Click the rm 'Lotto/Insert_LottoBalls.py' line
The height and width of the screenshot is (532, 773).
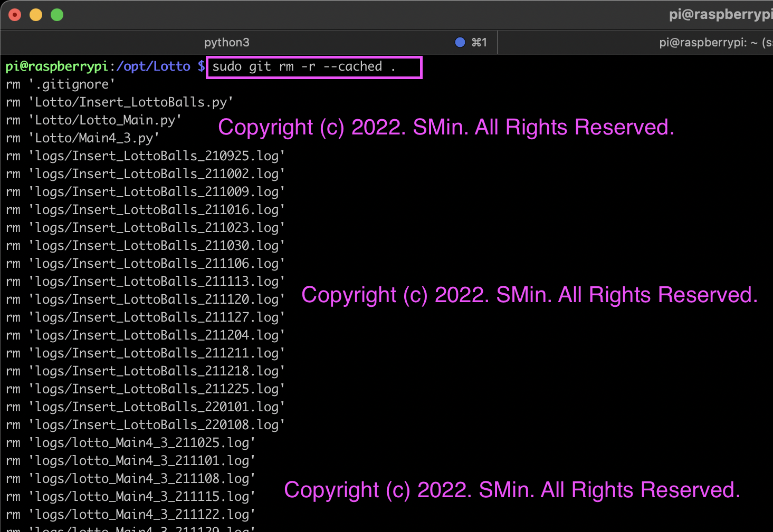click(119, 102)
